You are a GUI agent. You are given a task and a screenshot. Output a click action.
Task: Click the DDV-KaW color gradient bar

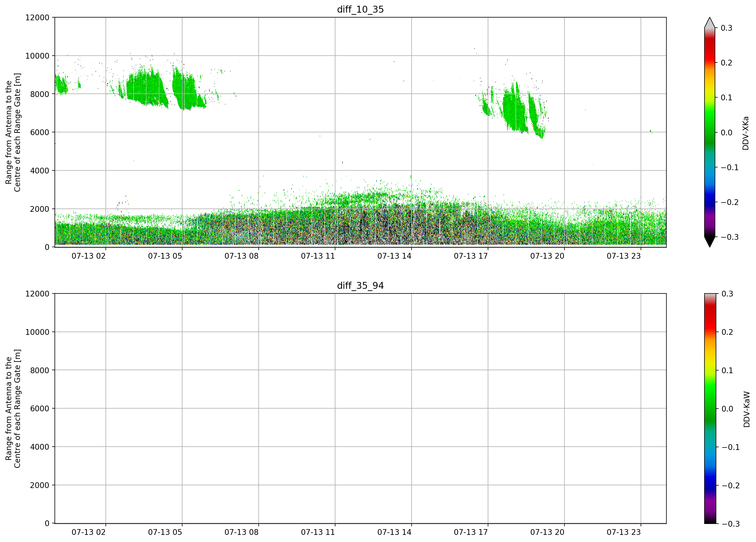(710, 409)
